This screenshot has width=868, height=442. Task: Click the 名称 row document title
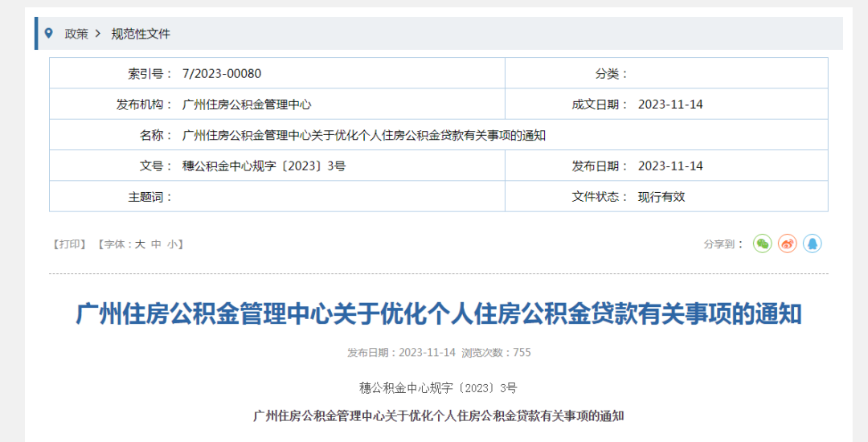click(x=364, y=136)
